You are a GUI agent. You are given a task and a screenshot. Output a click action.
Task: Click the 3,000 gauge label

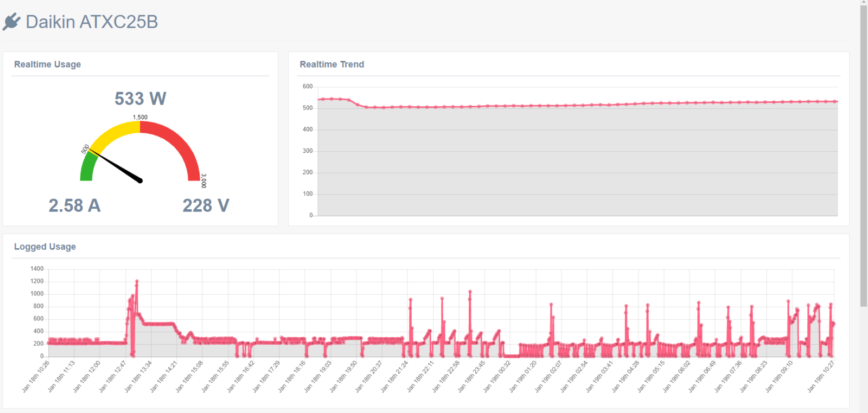[203, 180]
